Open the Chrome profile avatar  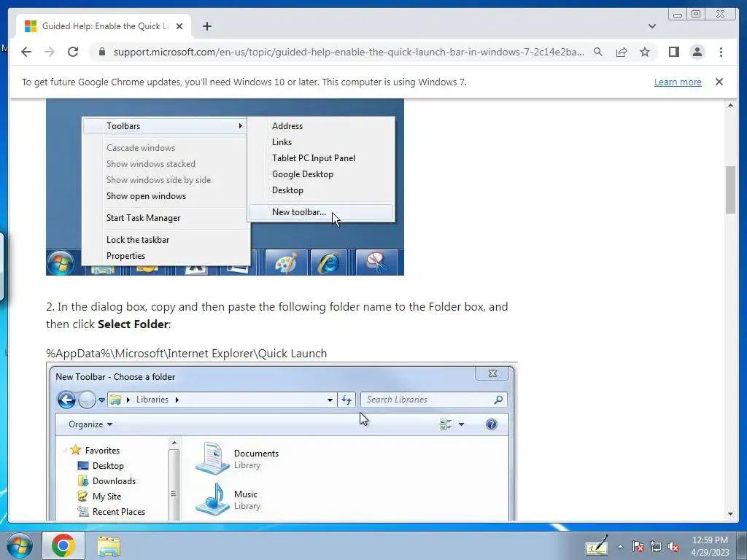click(x=697, y=52)
